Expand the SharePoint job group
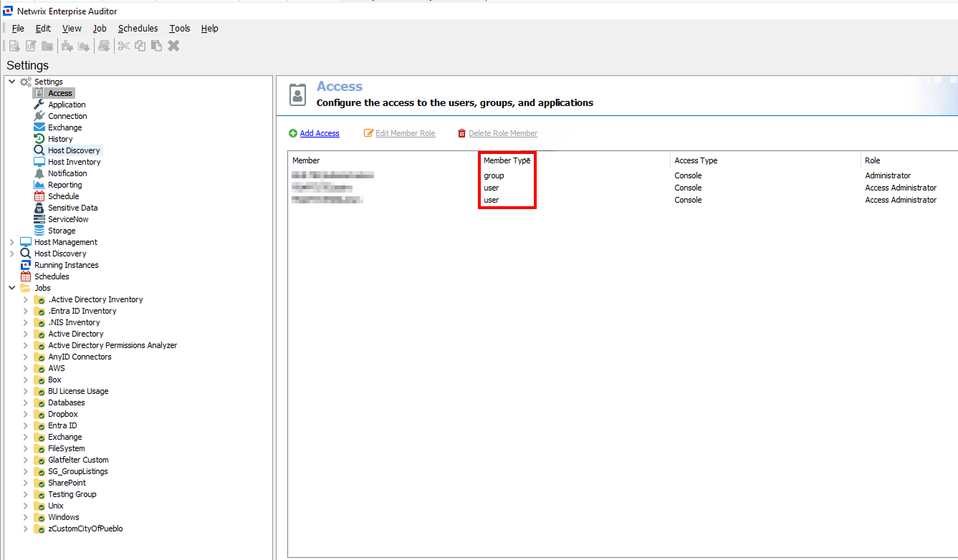Viewport: 958px width, 560px height. 27,482
